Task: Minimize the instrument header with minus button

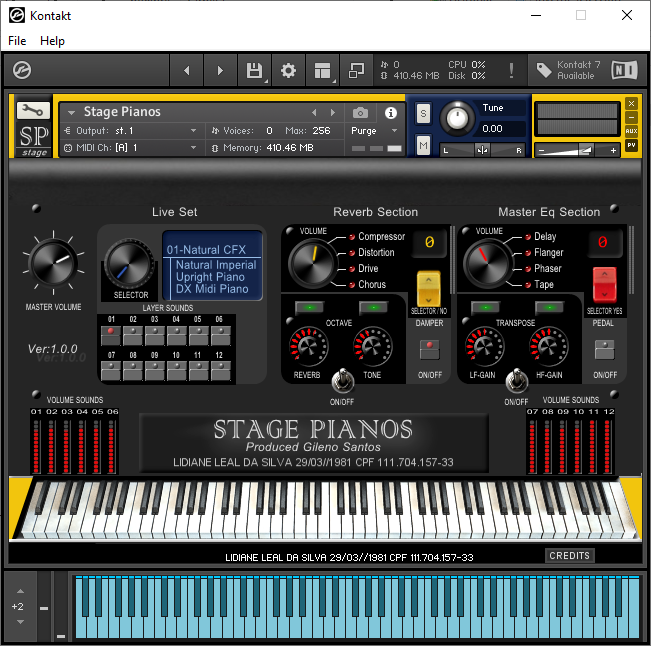Action: pyautogui.click(x=631, y=117)
